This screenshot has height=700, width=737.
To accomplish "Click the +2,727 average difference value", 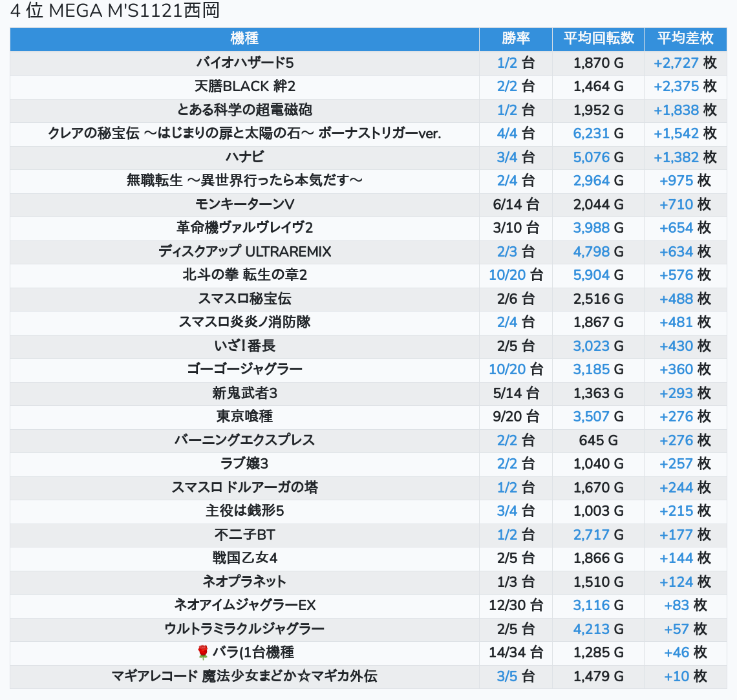I will click(676, 63).
